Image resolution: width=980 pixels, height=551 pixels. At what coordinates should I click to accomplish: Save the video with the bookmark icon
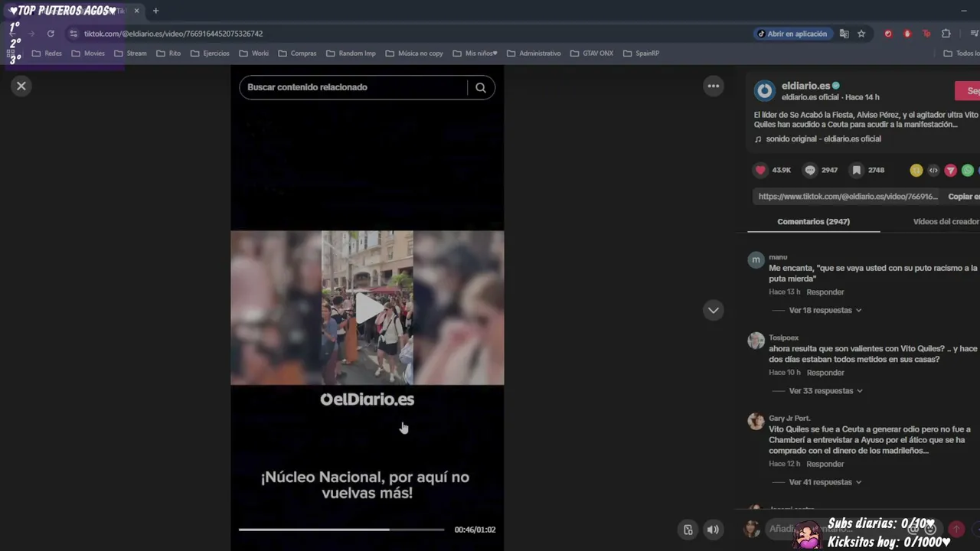pyautogui.click(x=857, y=170)
